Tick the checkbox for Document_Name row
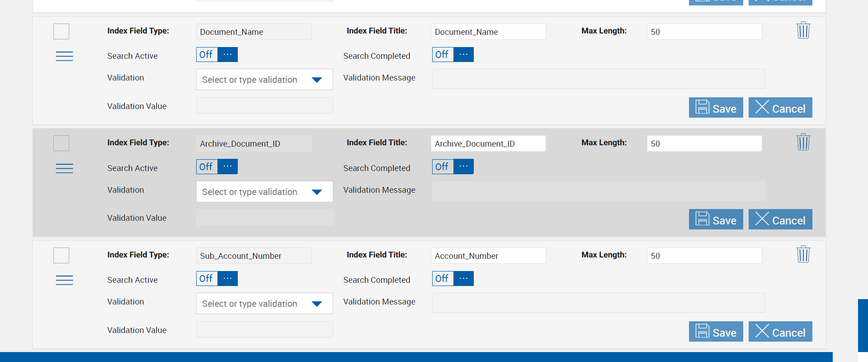The height and width of the screenshot is (362, 868). click(x=61, y=32)
